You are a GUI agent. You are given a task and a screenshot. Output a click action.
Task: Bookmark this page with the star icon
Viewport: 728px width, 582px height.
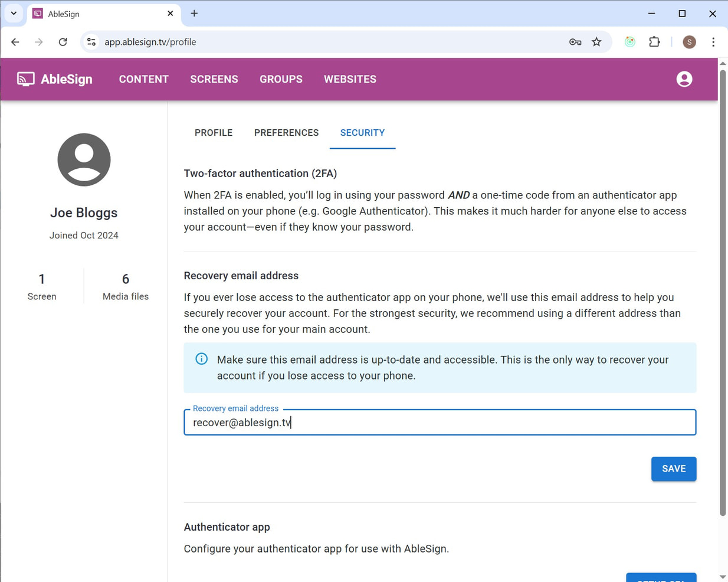click(596, 42)
